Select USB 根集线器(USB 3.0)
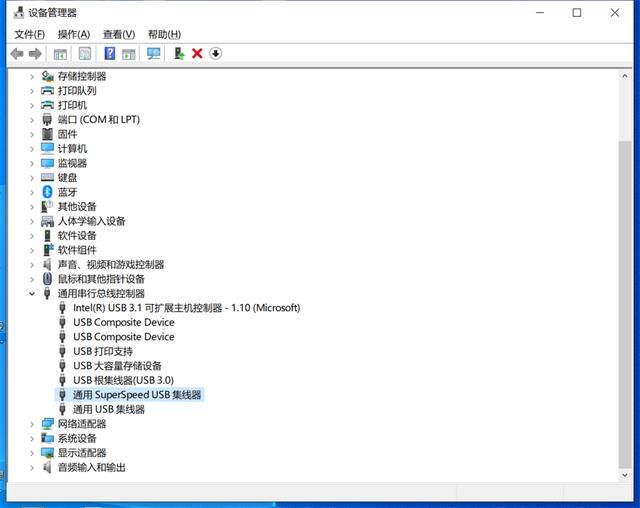 click(x=123, y=380)
